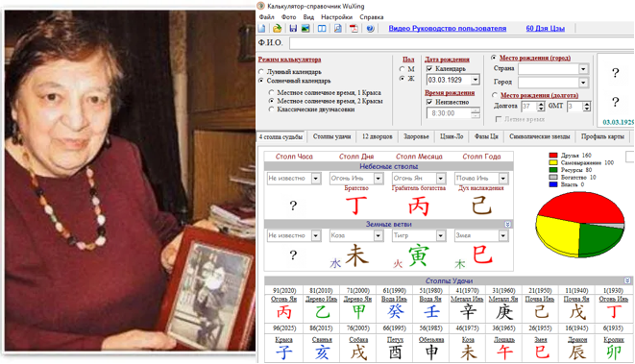
Task: Click the green Ресурсы legend swatch
Action: coord(553,170)
